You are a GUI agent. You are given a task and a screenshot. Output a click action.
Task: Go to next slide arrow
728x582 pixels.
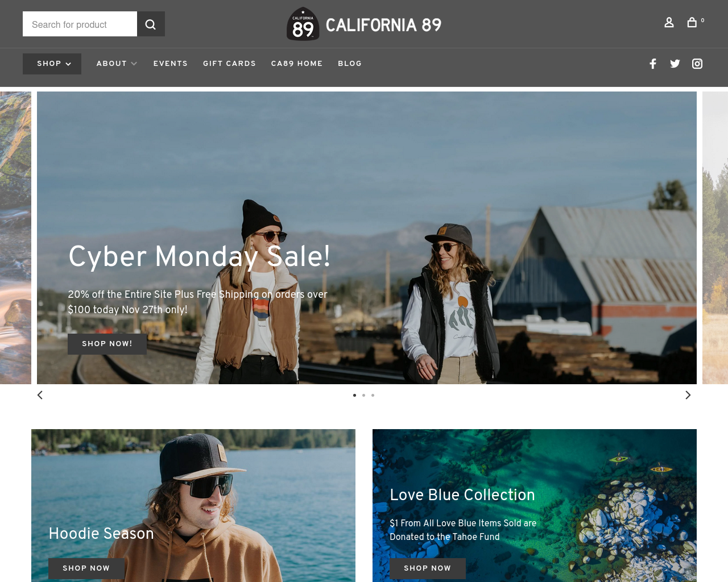coord(688,395)
